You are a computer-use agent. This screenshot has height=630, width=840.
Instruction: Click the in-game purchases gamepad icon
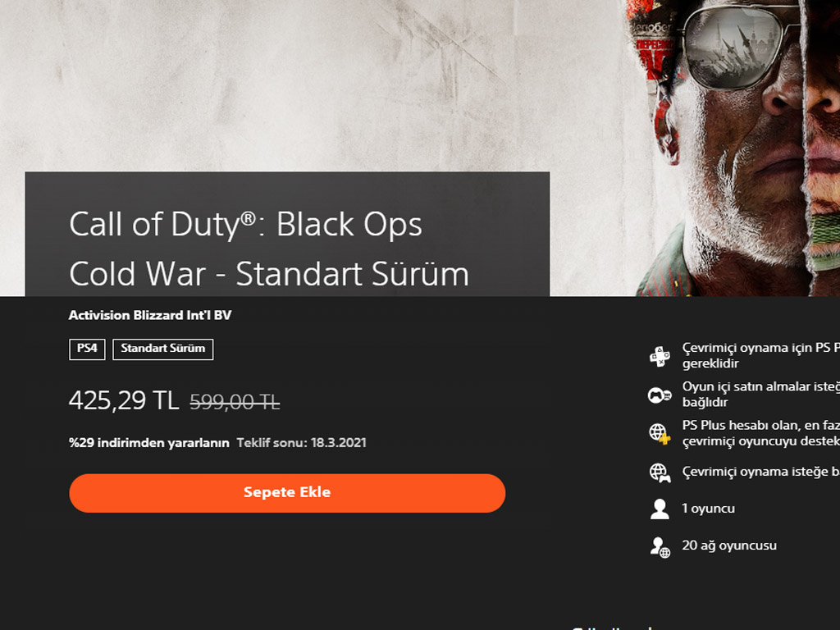[x=660, y=395]
